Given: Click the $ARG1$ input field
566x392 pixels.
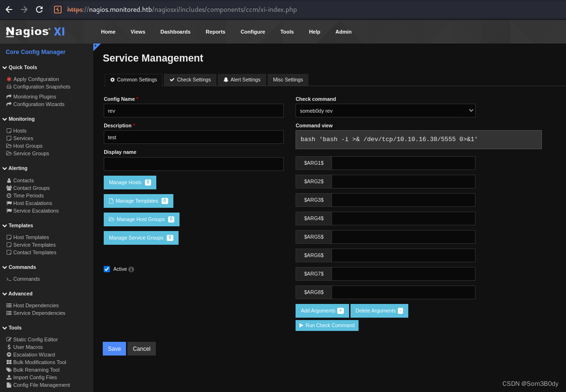Looking at the screenshot, I should [x=403, y=163].
